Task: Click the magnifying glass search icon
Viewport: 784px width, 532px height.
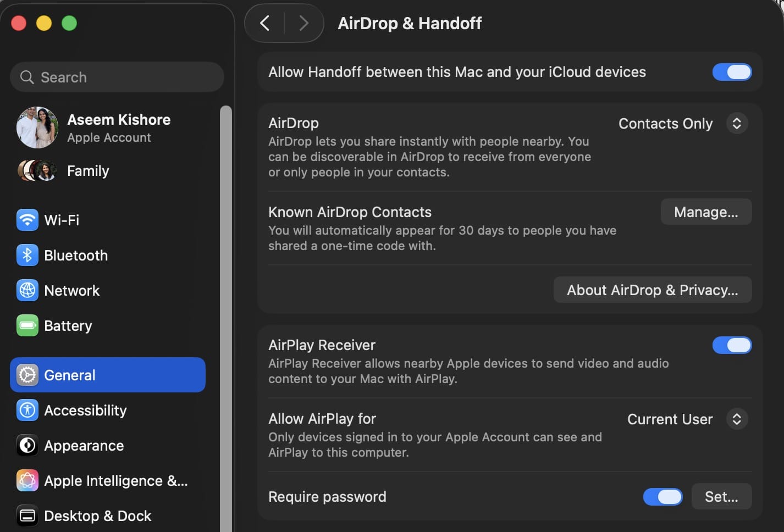Action: tap(27, 77)
